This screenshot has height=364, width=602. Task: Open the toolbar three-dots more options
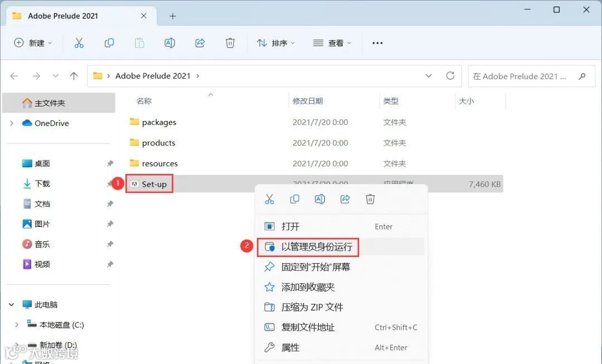[x=377, y=43]
